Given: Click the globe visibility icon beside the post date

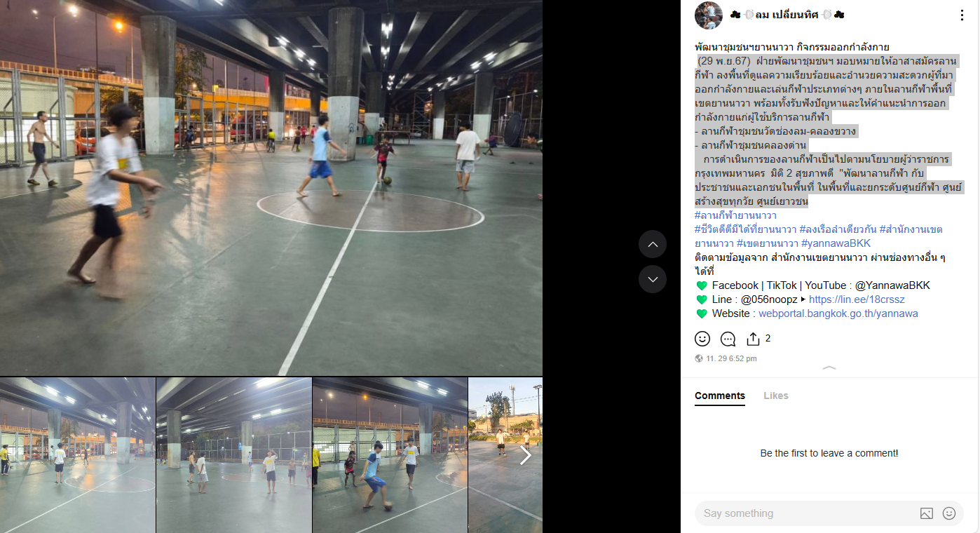Looking at the screenshot, I should tap(699, 358).
